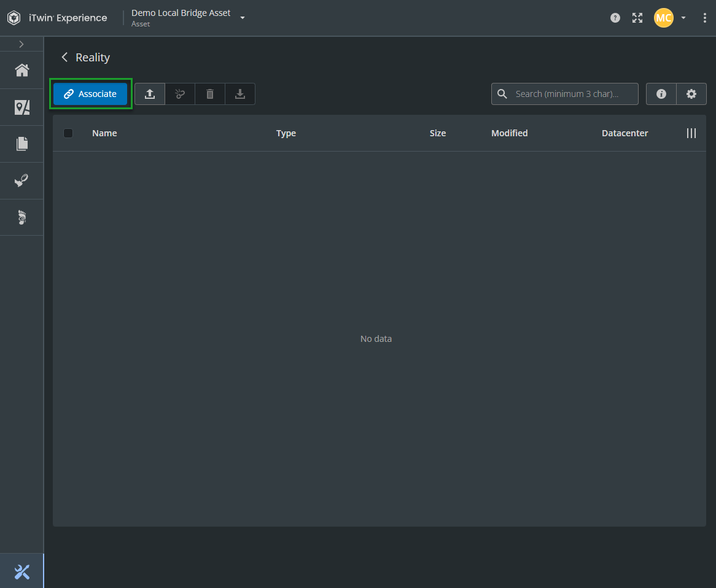Screen dimensions: 716x588
Task: Click the dissociate broken-link icon
Action: click(180, 93)
